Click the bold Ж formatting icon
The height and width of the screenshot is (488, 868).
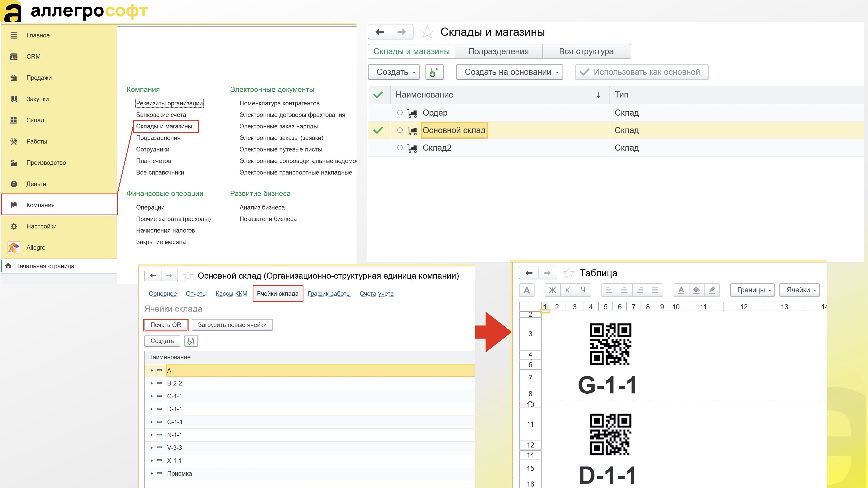pos(552,290)
